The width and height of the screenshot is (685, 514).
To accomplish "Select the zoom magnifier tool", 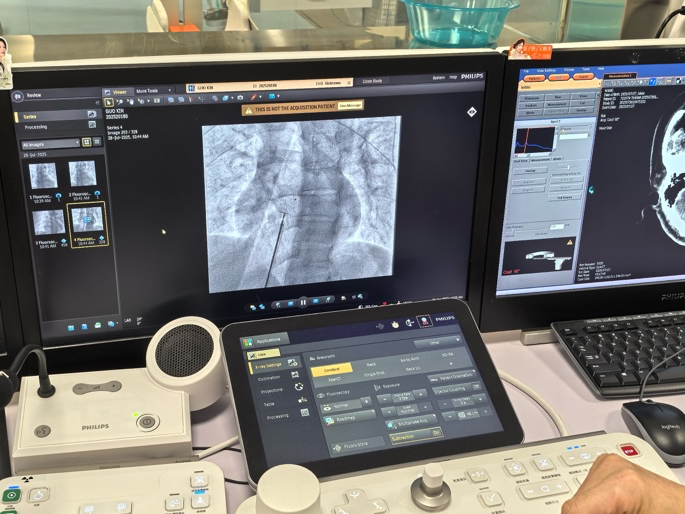I will pyautogui.click(x=120, y=102).
